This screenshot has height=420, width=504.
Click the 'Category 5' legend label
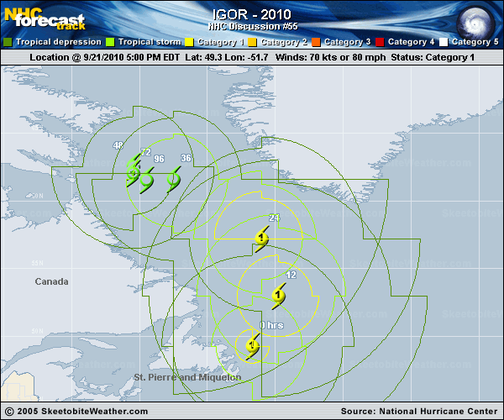click(x=475, y=42)
